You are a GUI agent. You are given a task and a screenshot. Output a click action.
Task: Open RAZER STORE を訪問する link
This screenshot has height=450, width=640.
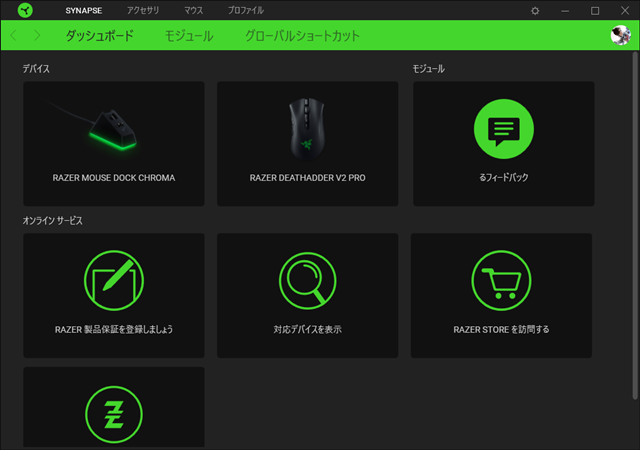pyautogui.click(x=501, y=330)
